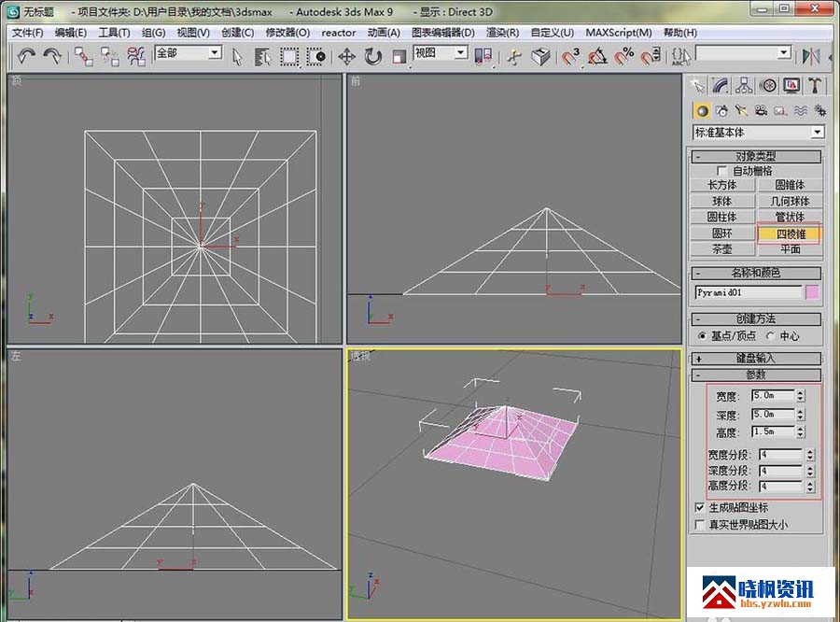The height and width of the screenshot is (622, 840).
Task: Activate the Select Object arrow tool
Action: click(237, 57)
